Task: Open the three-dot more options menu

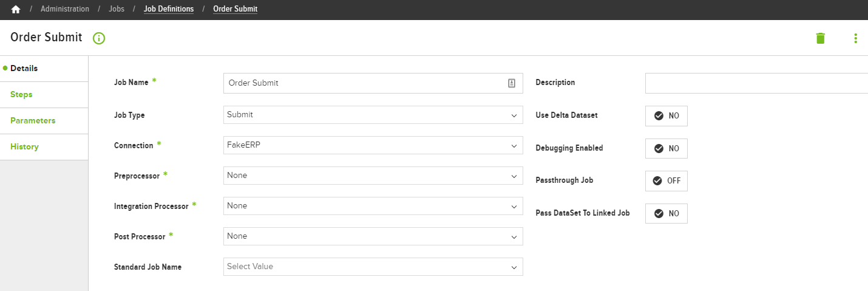Action: 856,38
